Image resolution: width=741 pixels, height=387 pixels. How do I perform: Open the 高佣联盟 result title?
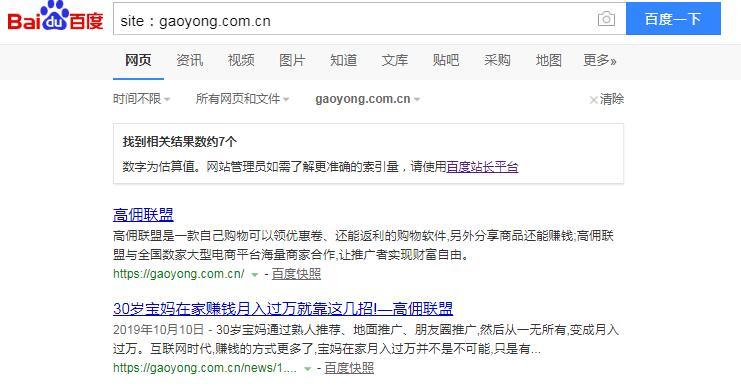[x=143, y=215]
